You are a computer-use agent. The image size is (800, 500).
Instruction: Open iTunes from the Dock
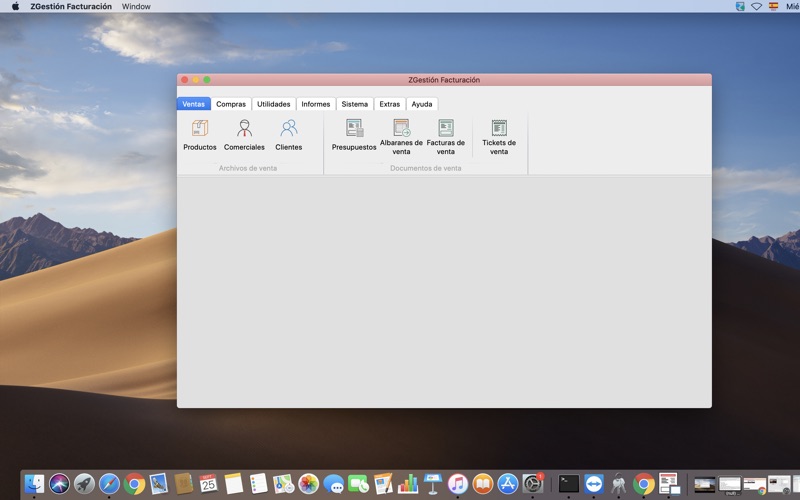[458, 483]
